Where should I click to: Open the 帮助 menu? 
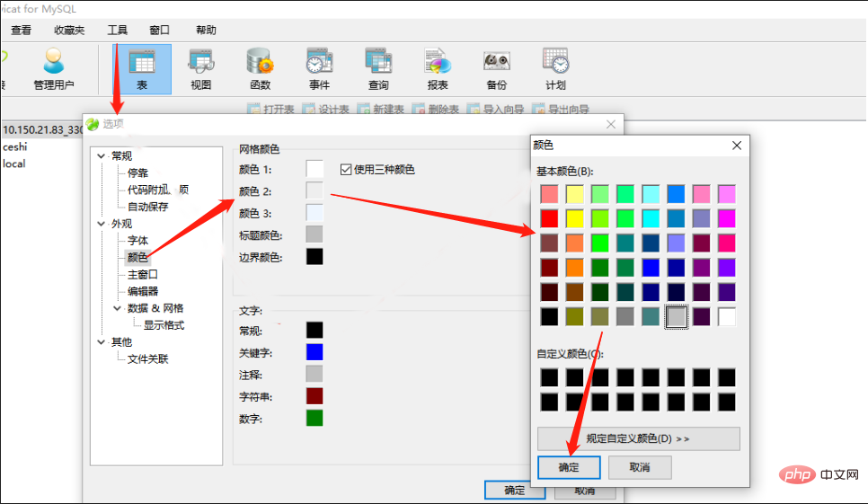[206, 30]
